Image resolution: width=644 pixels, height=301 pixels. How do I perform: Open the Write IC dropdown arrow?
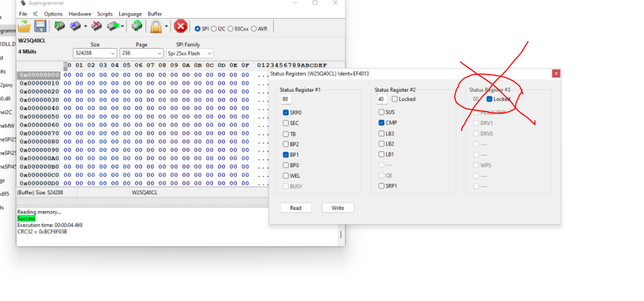(85, 26)
